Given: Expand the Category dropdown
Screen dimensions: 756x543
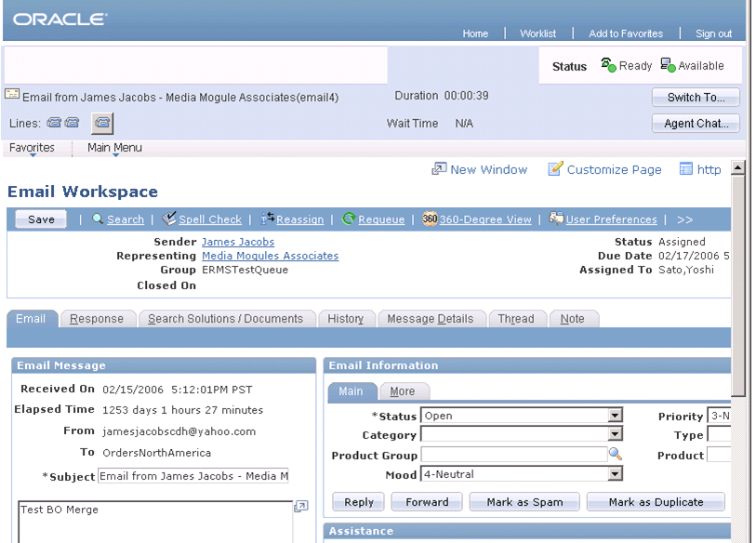Looking at the screenshot, I should click(615, 435).
